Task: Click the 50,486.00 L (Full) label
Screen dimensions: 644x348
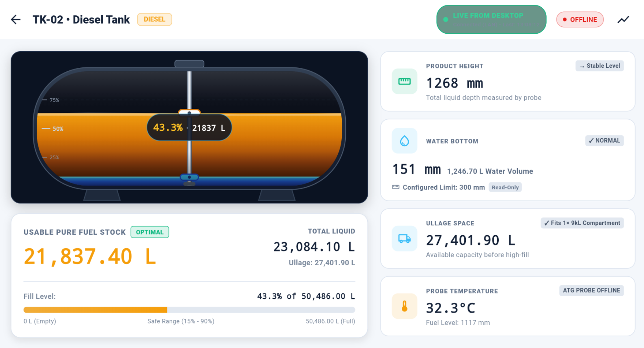Action: click(x=330, y=321)
